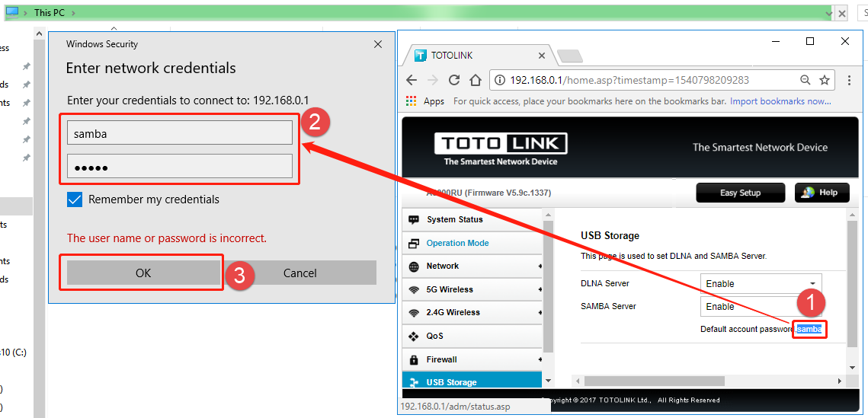Click content horizontal scrollbar left arrow
This screenshot has width=868, height=418.
point(577,381)
